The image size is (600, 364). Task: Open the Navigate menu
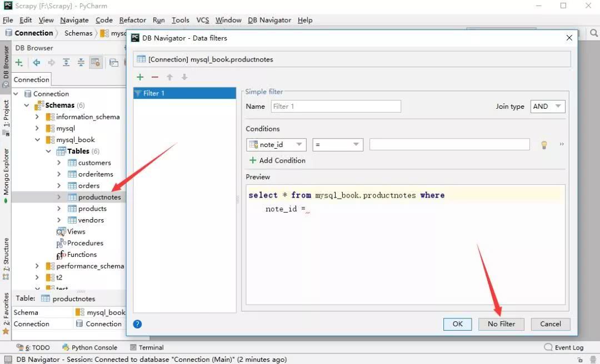pyautogui.click(x=74, y=20)
